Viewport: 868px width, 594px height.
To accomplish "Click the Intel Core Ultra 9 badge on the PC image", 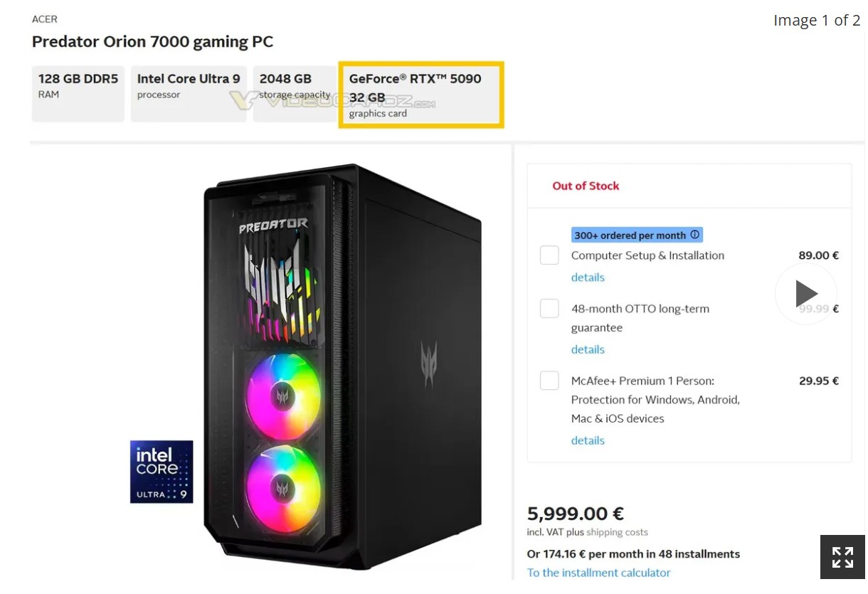I will [161, 471].
